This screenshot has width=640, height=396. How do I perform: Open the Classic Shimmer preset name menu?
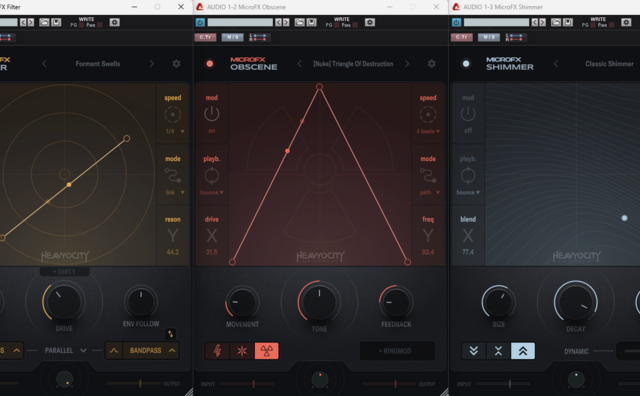(609, 64)
